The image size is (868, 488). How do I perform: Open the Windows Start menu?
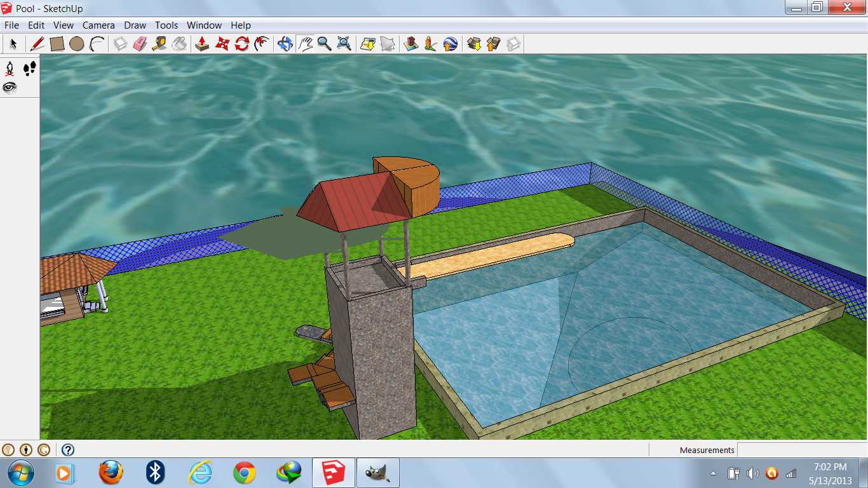coord(20,473)
